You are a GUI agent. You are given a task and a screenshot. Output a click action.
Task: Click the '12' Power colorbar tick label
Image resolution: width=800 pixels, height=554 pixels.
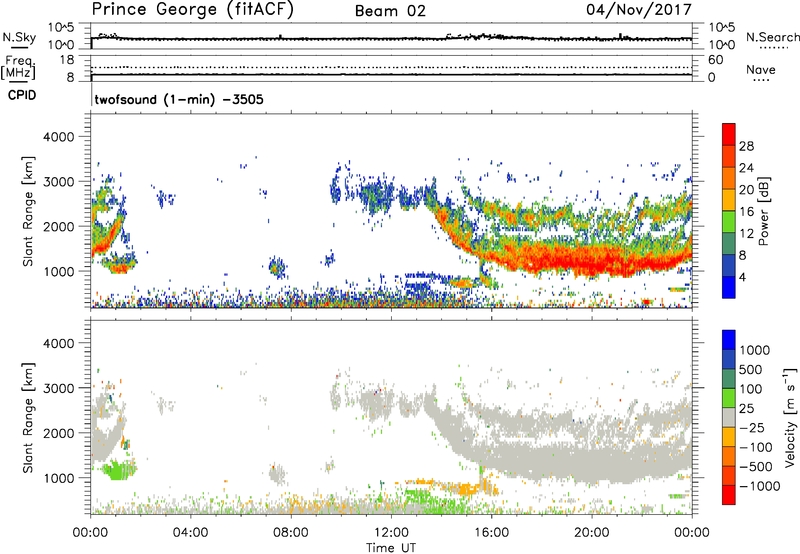tap(746, 234)
